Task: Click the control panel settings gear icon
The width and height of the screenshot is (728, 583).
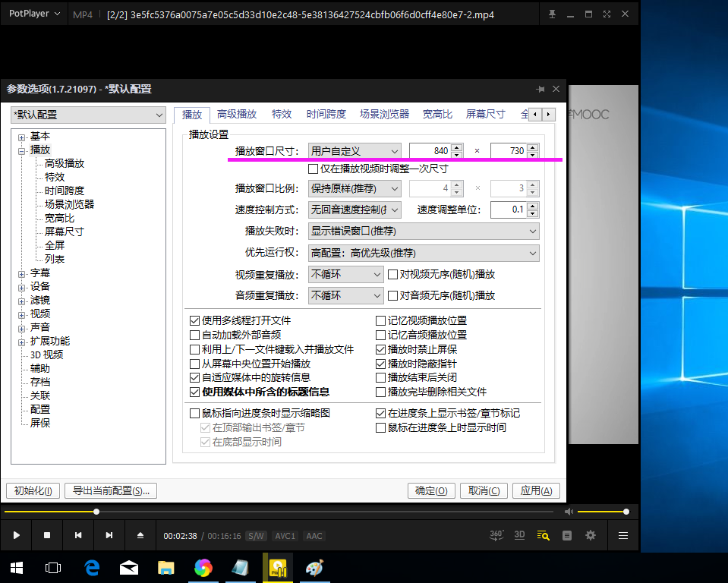Action: [590, 535]
